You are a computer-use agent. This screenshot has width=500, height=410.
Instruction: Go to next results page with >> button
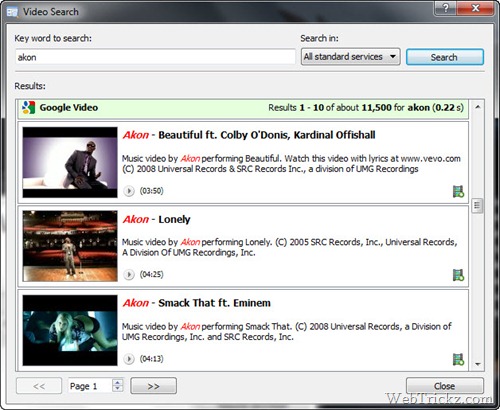click(x=153, y=386)
